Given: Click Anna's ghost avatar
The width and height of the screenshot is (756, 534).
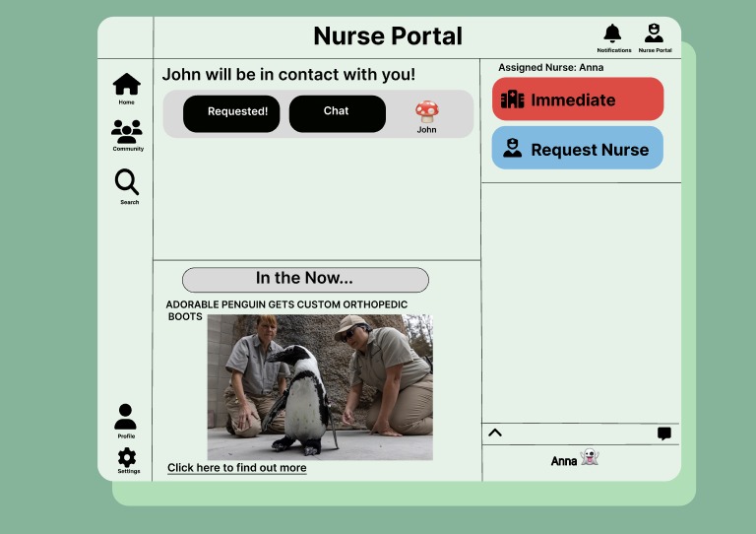Looking at the screenshot, I should tap(590, 456).
